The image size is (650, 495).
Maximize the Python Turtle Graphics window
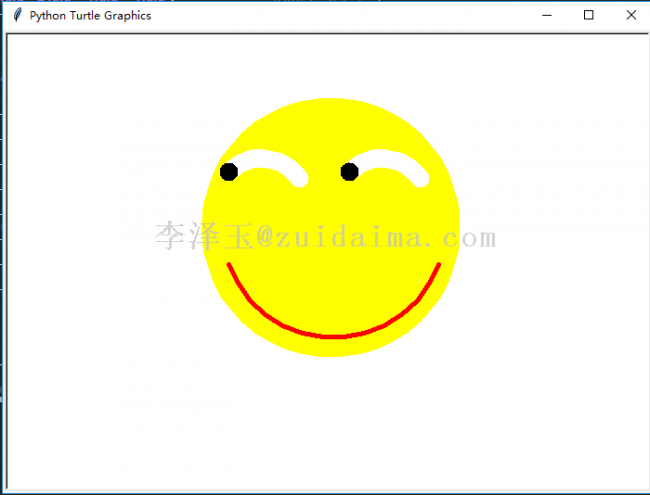(589, 15)
